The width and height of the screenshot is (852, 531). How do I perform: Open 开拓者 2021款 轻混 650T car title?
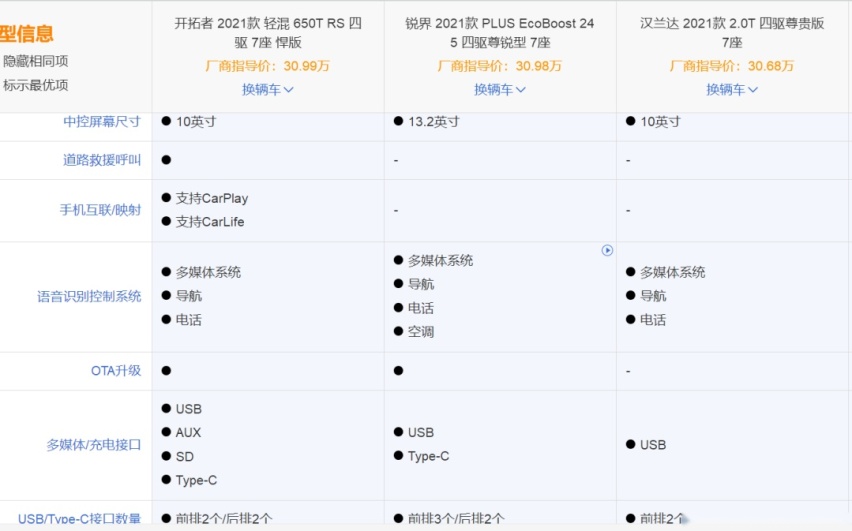(x=268, y=33)
